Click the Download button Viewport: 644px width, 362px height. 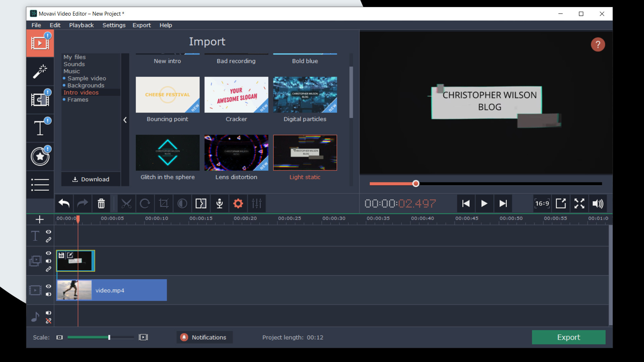click(x=91, y=179)
